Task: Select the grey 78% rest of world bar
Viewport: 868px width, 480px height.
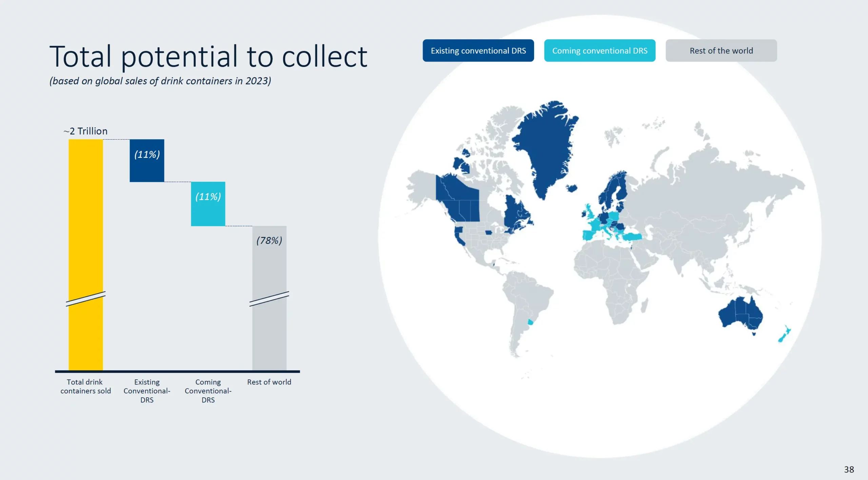Action: (x=269, y=298)
